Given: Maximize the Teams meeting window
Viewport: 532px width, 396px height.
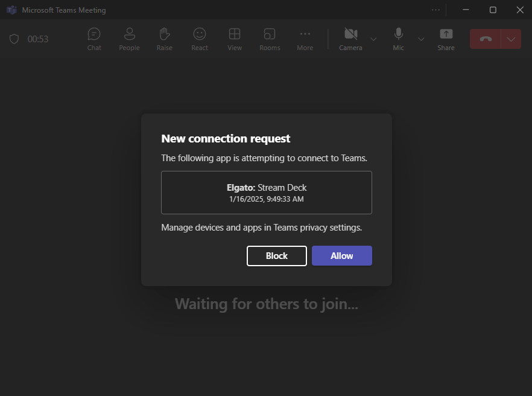Looking at the screenshot, I should [493, 10].
